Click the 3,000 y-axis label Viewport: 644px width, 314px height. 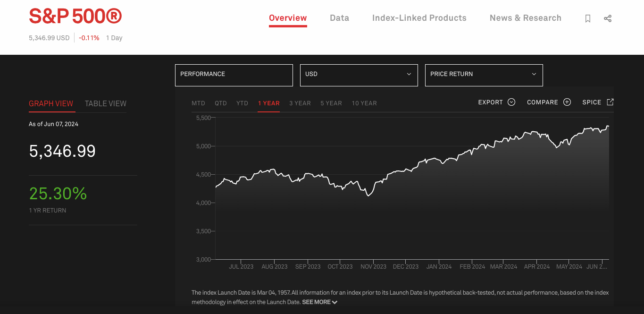203,259
